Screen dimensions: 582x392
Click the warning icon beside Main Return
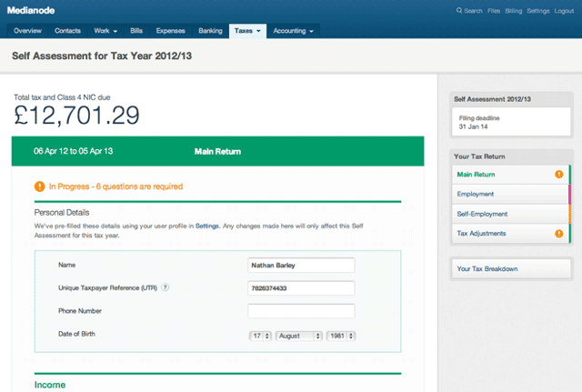(558, 174)
